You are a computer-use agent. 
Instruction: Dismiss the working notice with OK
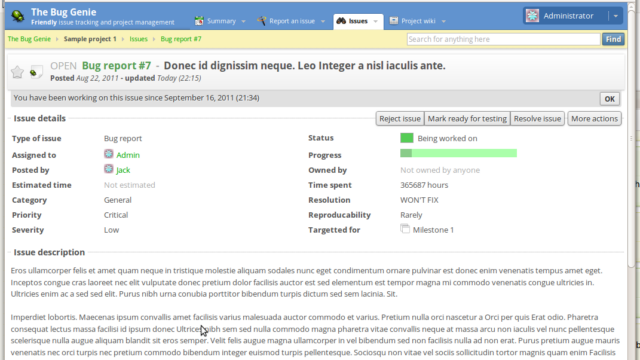click(609, 99)
